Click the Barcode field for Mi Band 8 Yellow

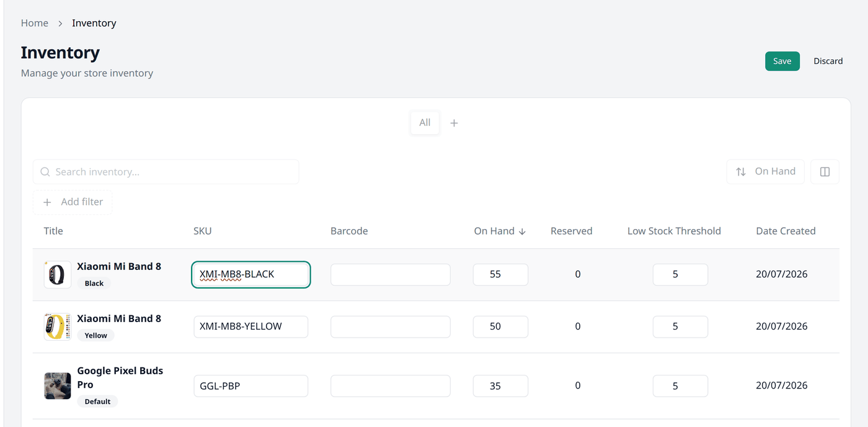391,326
